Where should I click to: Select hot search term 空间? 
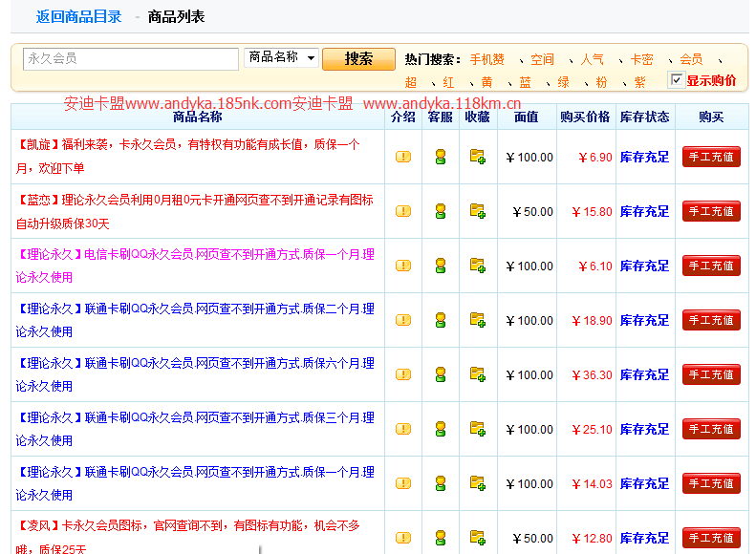pyautogui.click(x=543, y=60)
